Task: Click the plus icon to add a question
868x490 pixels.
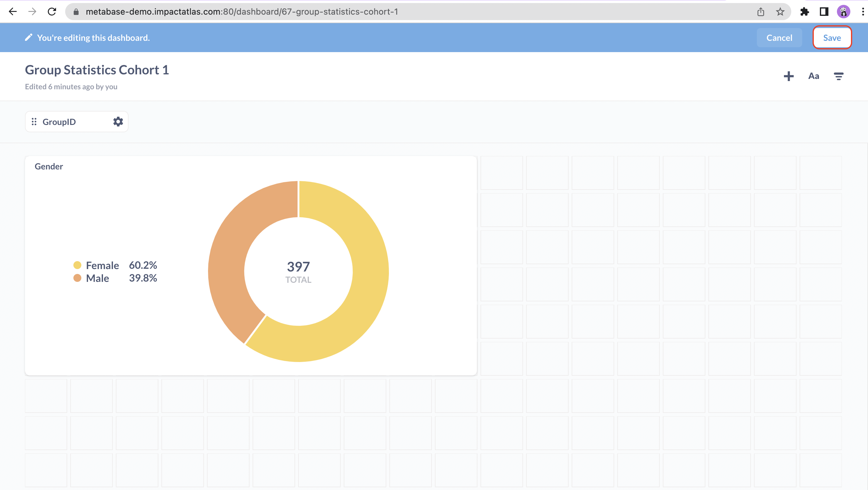Action: tap(789, 76)
